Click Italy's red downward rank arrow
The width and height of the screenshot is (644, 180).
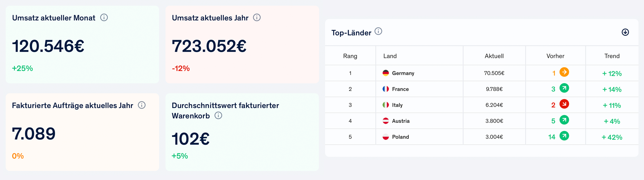(x=564, y=104)
